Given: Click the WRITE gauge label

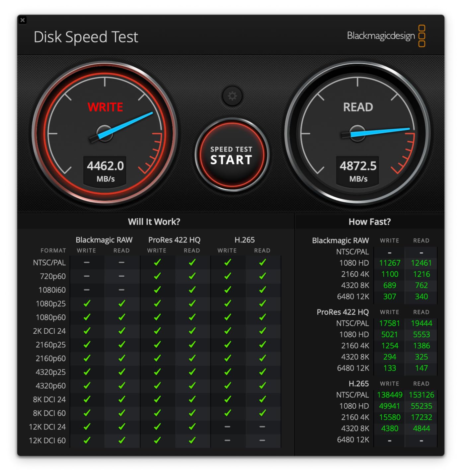Looking at the screenshot, I should [105, 107].
